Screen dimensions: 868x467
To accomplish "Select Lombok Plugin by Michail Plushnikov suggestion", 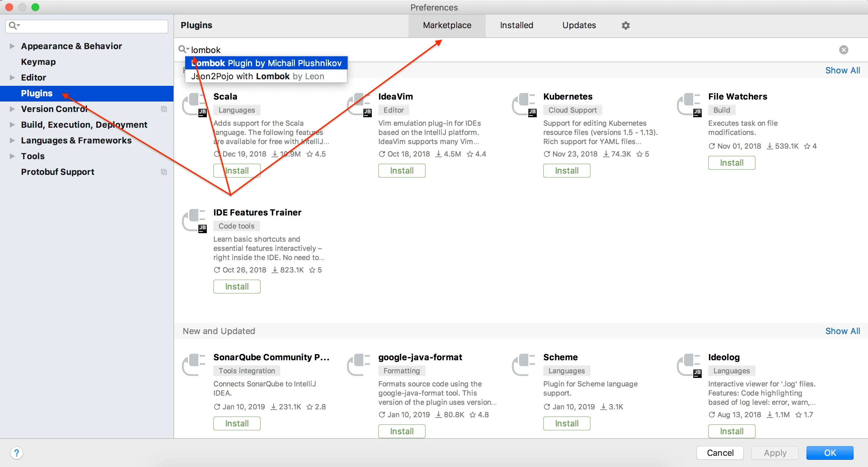I will point(266,63).
